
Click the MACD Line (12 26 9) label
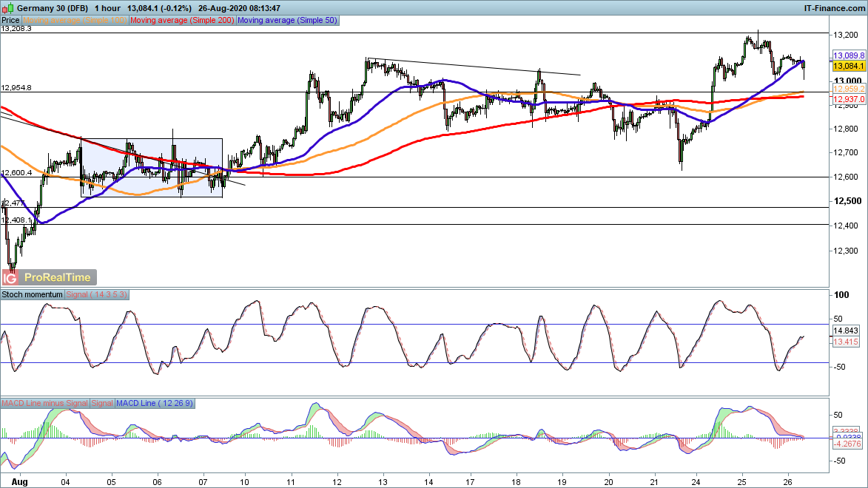[155, 403]
